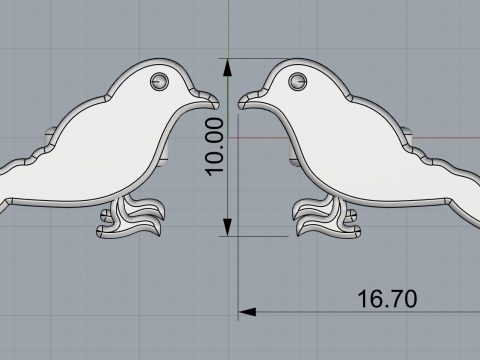
Task: Select the arrowhead on the 16.70 dimension
Action: (x=247, y=312)
